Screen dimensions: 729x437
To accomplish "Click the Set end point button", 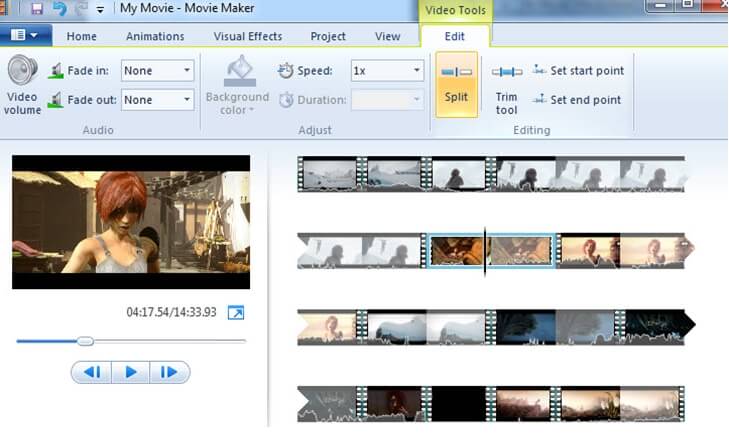I will [x=577, y=99].
